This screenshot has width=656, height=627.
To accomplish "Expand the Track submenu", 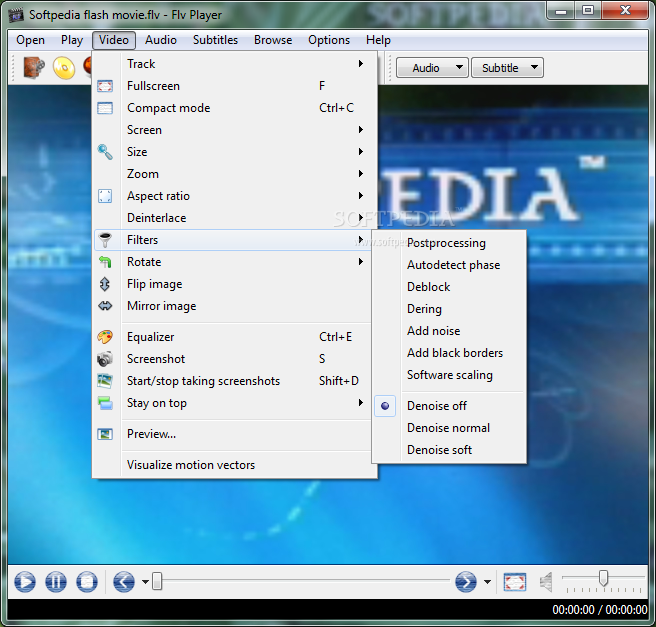I will (x=234, y=64).
